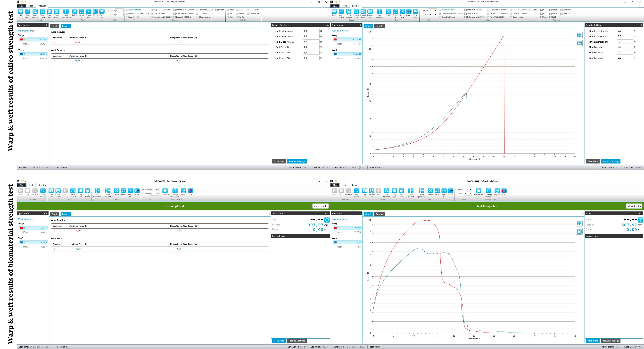Click Top Jaw in the biomaterial results-table window
Screen dimensions: 644x349
click(51, 193)
